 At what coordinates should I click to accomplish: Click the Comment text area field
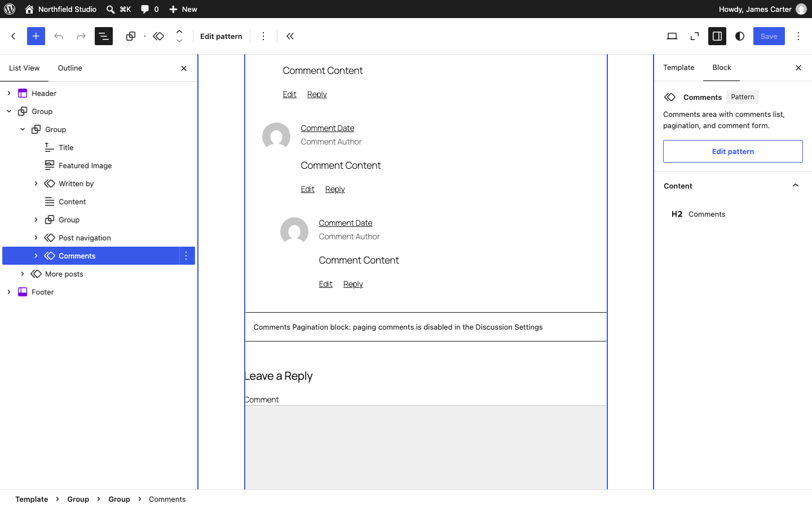point(426,448)
